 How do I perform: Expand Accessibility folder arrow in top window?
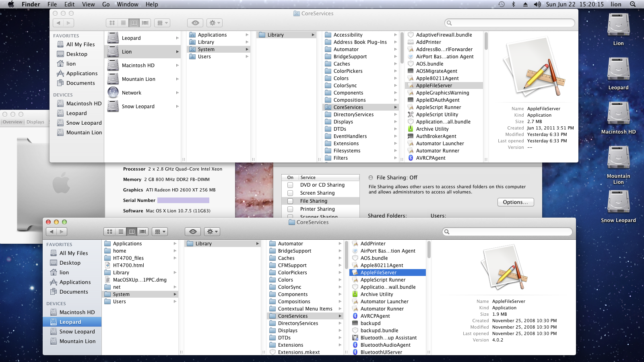(396, 35)
